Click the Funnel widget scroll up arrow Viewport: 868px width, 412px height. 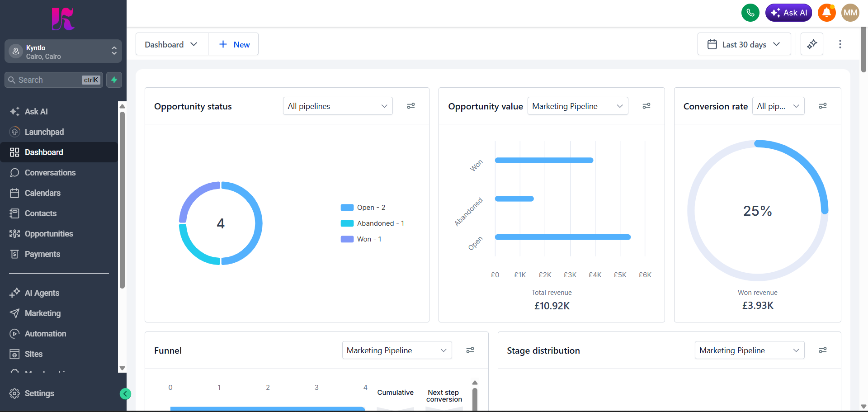(475, 383)
